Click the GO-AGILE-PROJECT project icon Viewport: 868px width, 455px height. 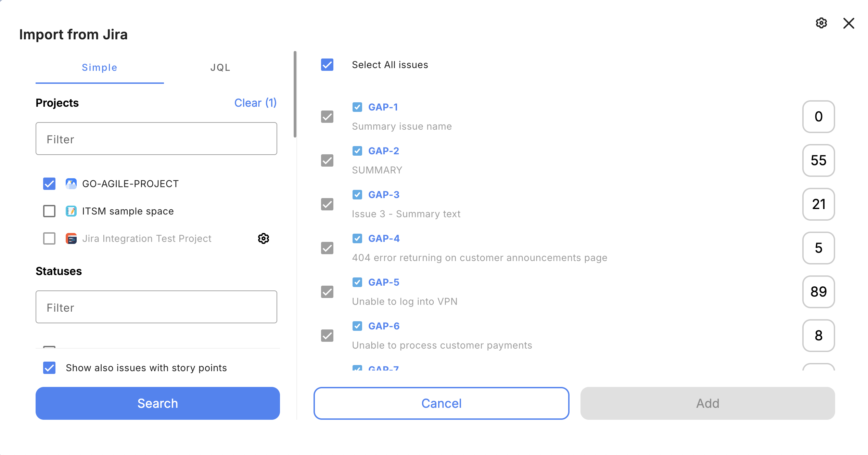[71, 184]
